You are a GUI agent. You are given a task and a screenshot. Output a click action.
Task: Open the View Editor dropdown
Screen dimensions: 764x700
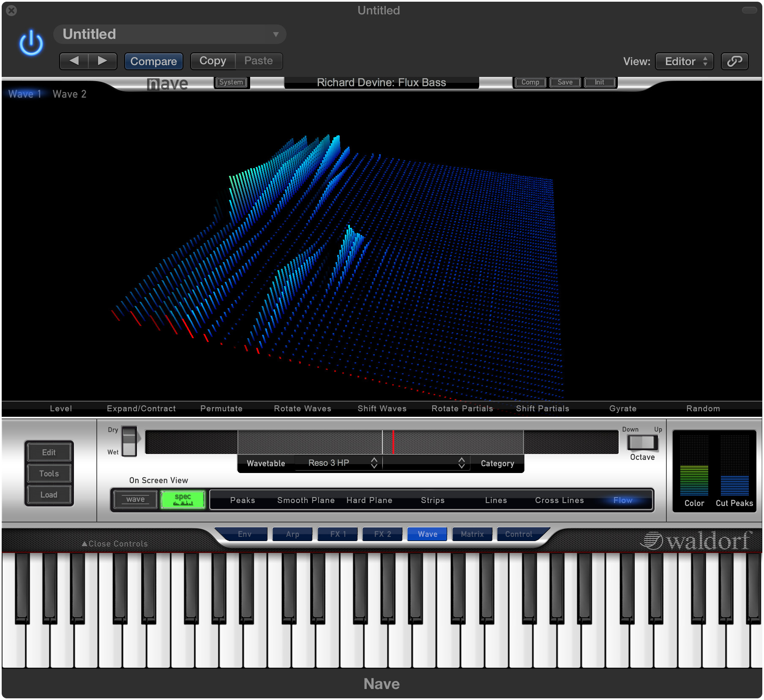[x=684, y=61]
